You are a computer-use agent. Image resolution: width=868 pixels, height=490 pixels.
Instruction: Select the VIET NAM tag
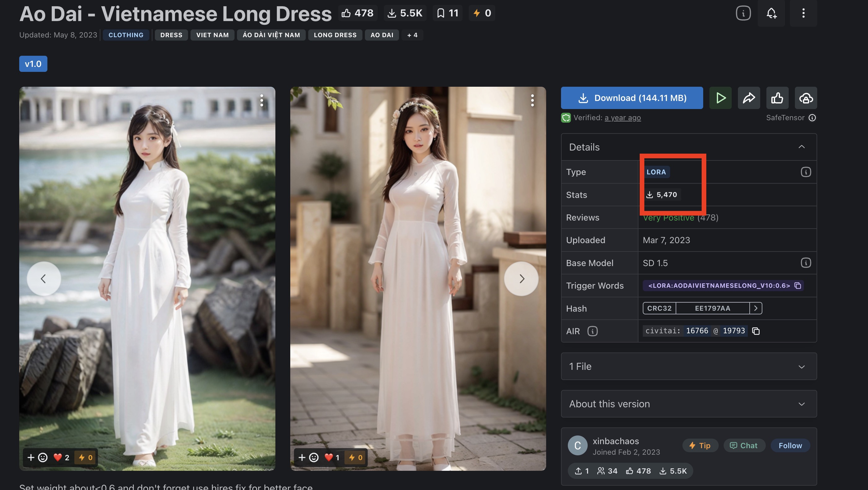[x=212, y=35]
